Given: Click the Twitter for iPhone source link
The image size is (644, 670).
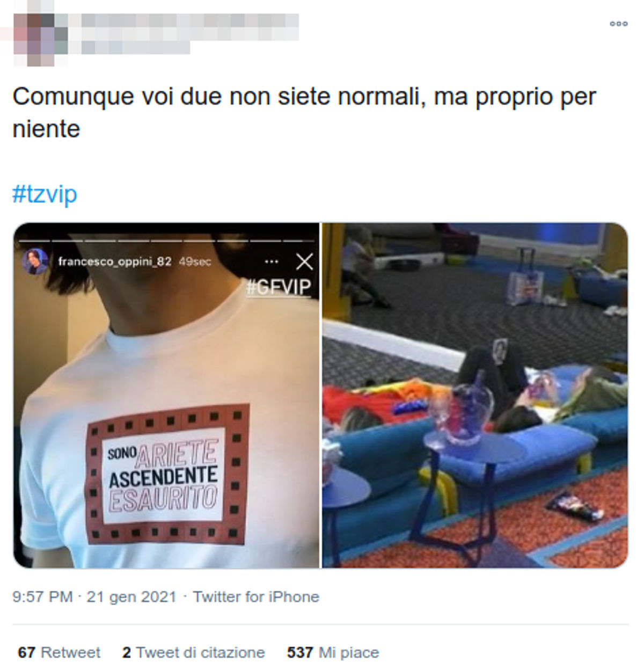Looking at the screenshot, I should 256,596.
